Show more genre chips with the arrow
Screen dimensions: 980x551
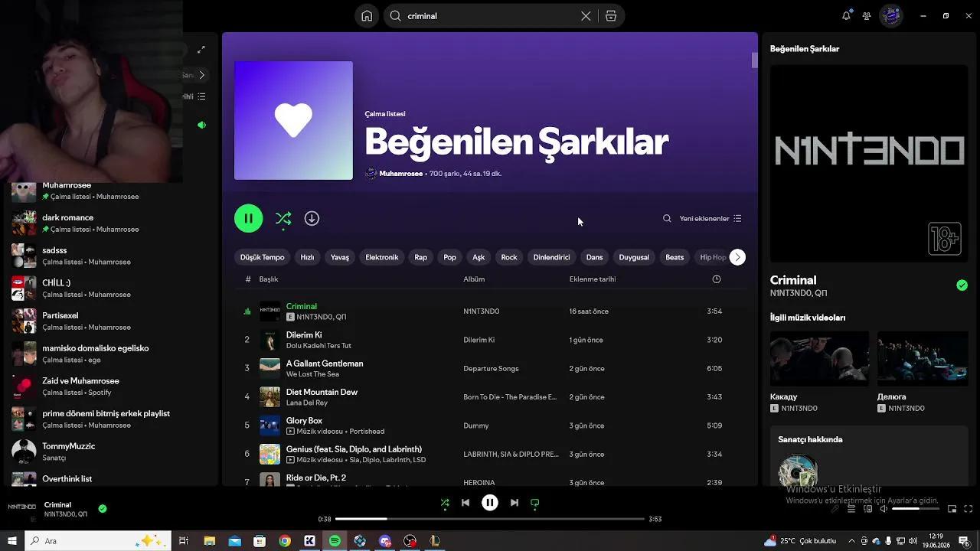tap(737, 257)
